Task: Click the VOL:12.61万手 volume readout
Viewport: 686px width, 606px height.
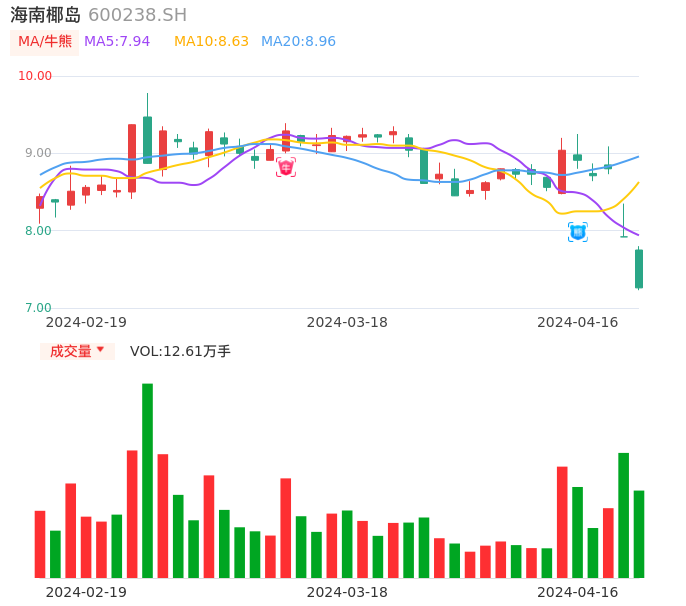Action: click(180, 351)
